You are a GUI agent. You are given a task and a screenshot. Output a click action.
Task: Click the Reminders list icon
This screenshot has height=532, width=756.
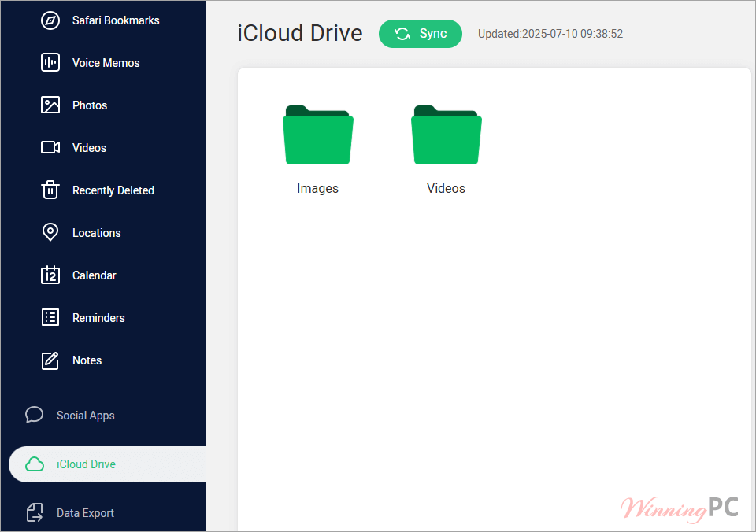pos(50,318)
